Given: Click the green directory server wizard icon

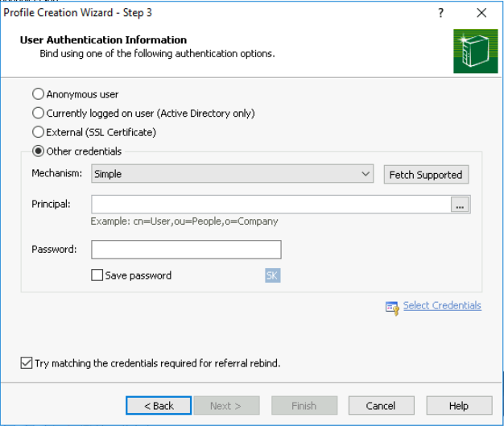Looking at the screenshot, I should pyautogui.click(x=475, y=51).
